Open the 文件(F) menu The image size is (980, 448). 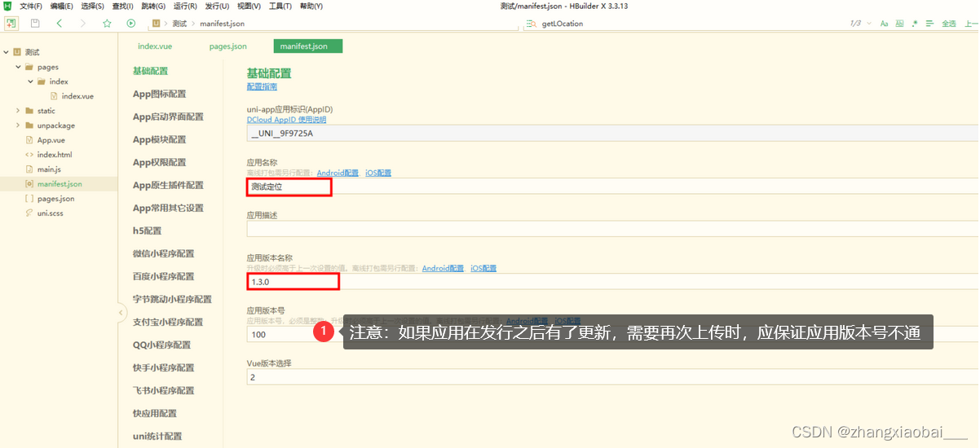30,6
